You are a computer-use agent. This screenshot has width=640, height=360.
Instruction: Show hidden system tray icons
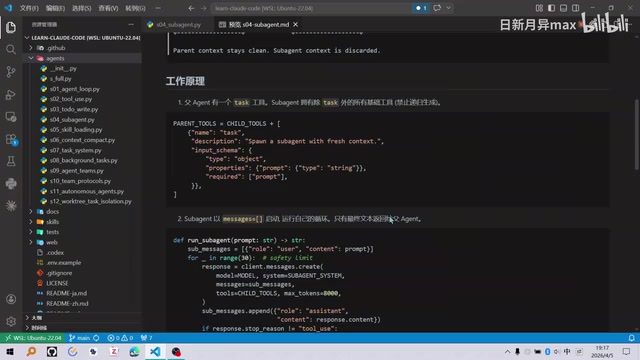point(507,351)
